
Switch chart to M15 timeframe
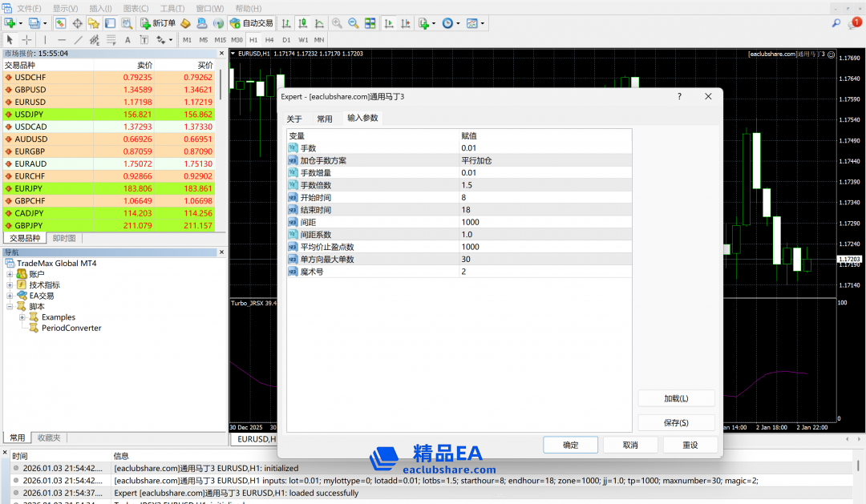(x=220, y=39)
